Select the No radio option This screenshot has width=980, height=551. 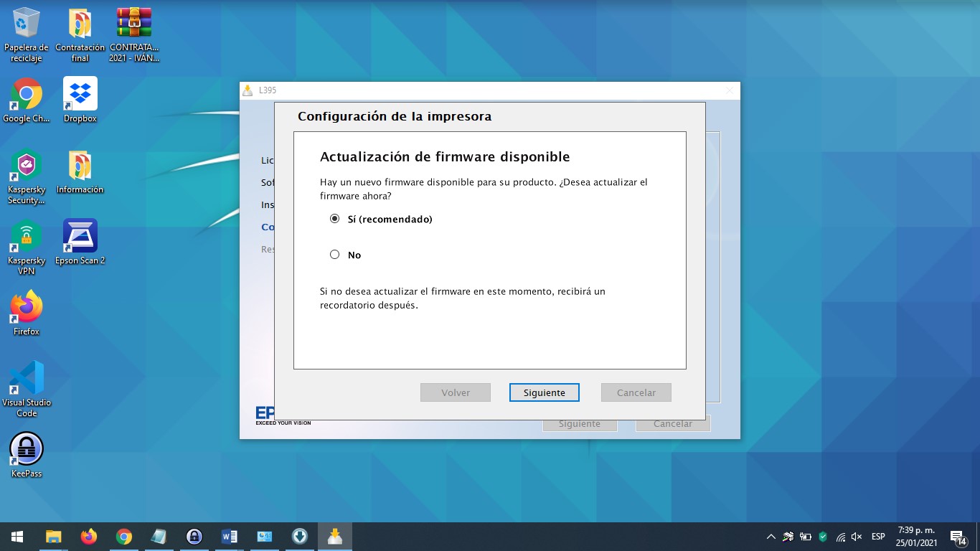click(x=334, y=254)
